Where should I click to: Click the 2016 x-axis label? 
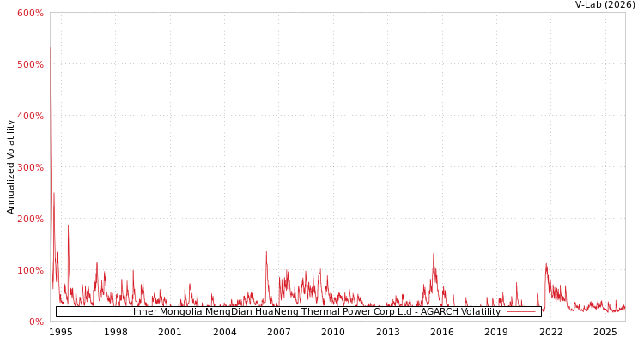click(442, 332)
